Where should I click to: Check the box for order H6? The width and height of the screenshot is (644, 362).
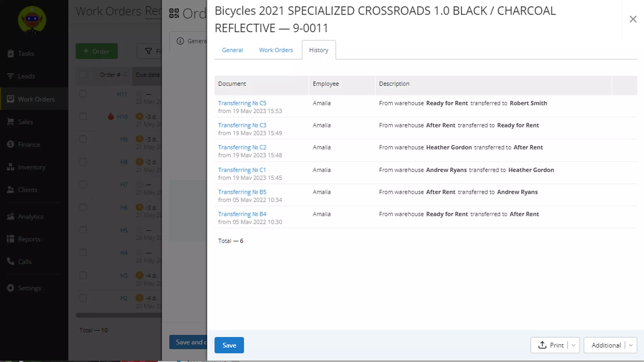pyautogui.click(x=83, y=207)
